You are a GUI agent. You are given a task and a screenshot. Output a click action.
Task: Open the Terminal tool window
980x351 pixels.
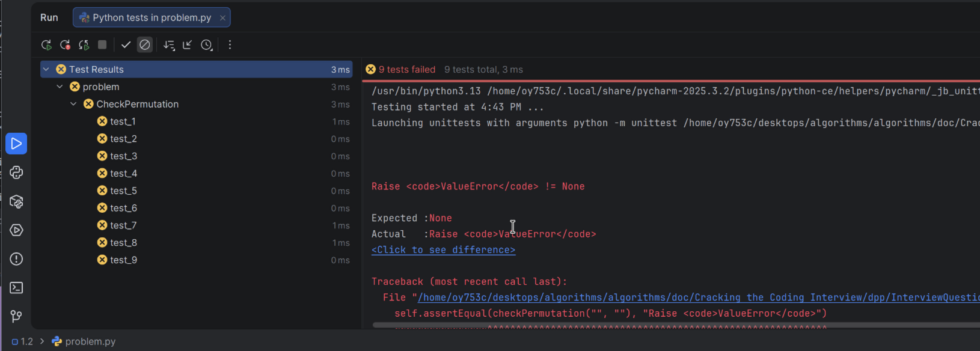pos(16,288)
